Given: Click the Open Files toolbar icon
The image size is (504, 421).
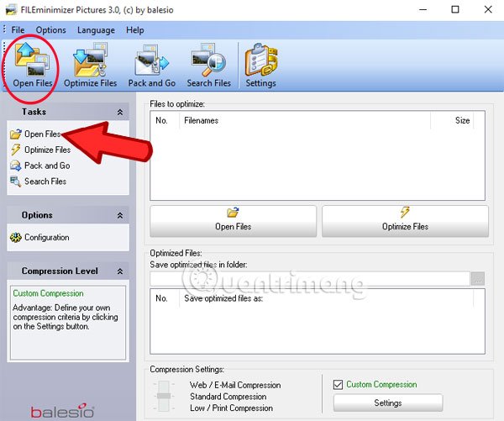Looking at the screenshot, I should pos(33,66).
